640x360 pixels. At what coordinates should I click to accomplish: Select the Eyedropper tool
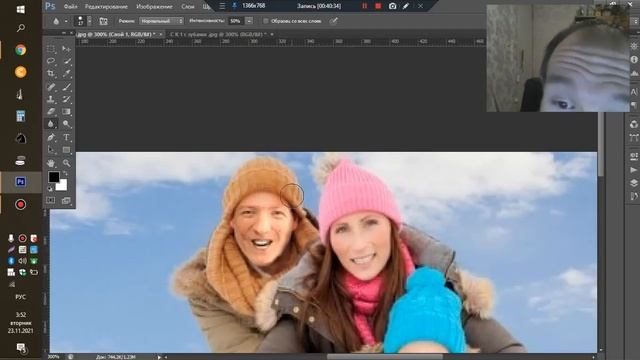coord(66,73)
